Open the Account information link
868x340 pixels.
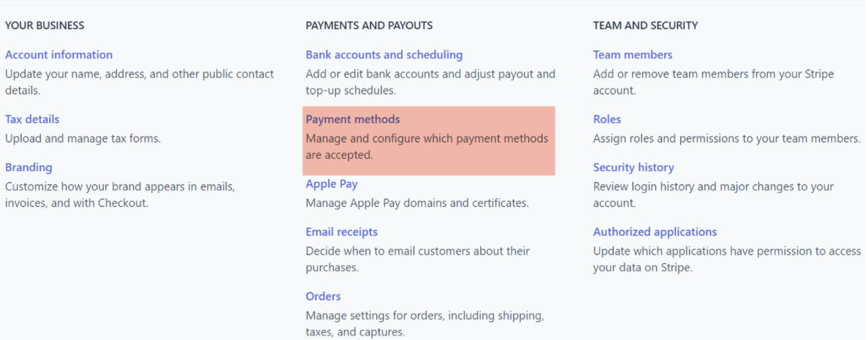tap(58, 55)
